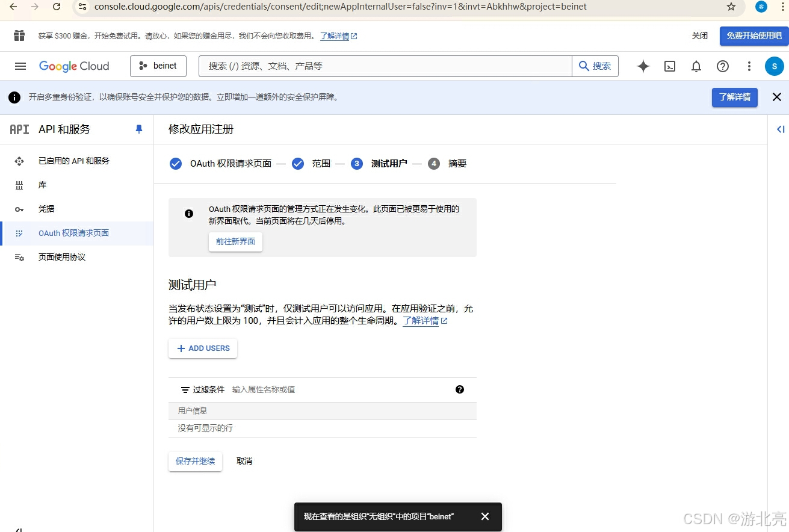Click 保存并继续 button
Screen dimensions: 789x532
195,462
